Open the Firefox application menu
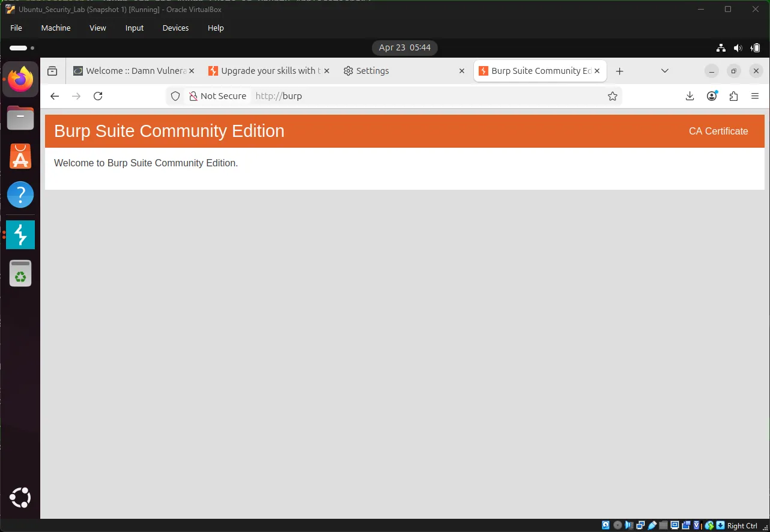Image resolution: width=770 pixels, height=532 pixels. [x=755, y=96]
